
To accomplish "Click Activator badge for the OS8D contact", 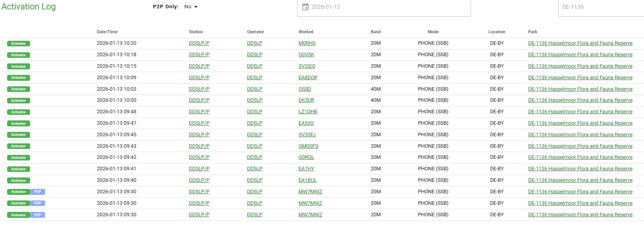I will (19, 89).
